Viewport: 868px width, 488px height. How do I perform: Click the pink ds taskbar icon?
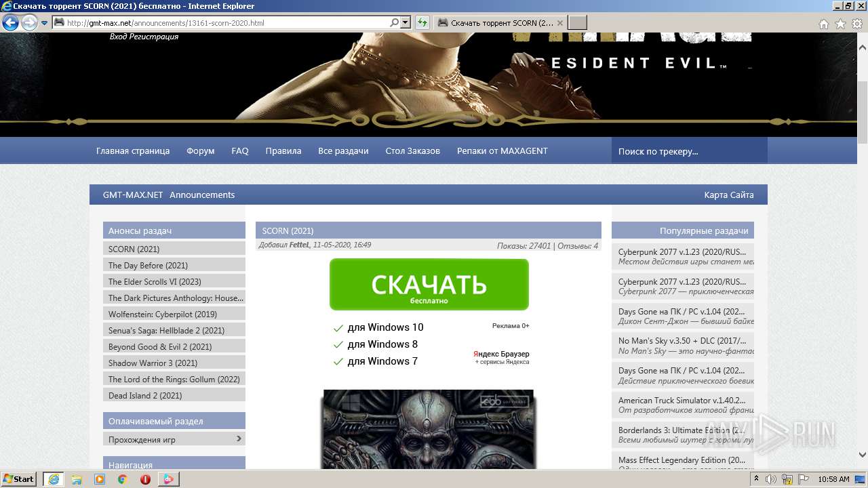[x=168, y=479]
